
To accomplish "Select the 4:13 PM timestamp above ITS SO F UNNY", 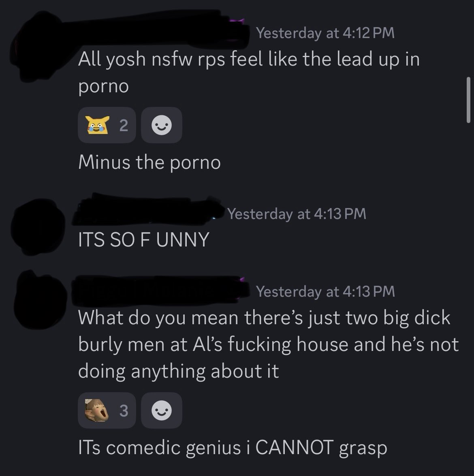I will coord(297,214).
